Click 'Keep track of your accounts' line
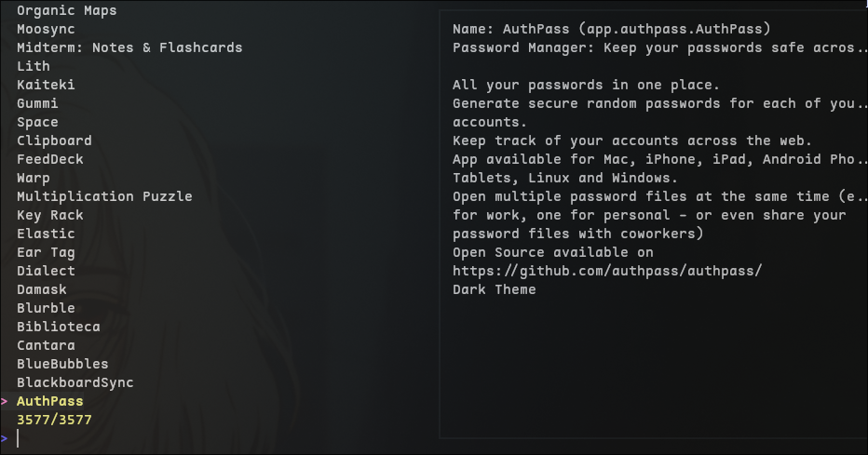 pyautogui.click(x=632, y=141)
